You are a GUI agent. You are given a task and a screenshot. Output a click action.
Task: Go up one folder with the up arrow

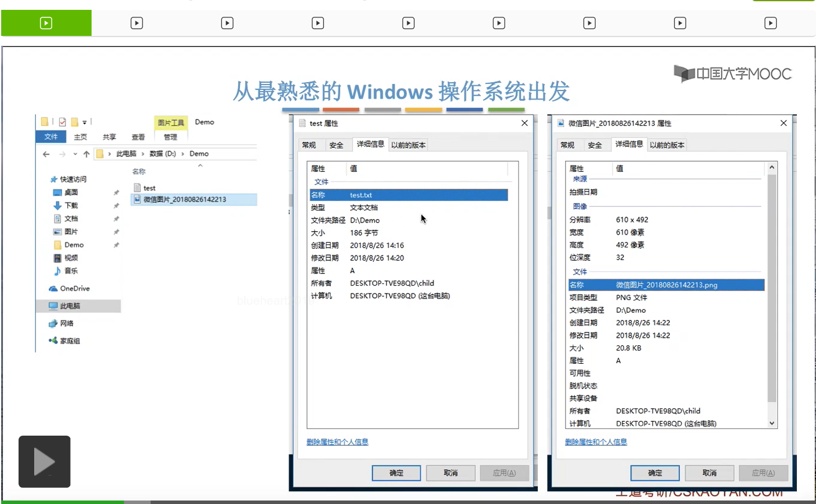(x=86, y=154)
